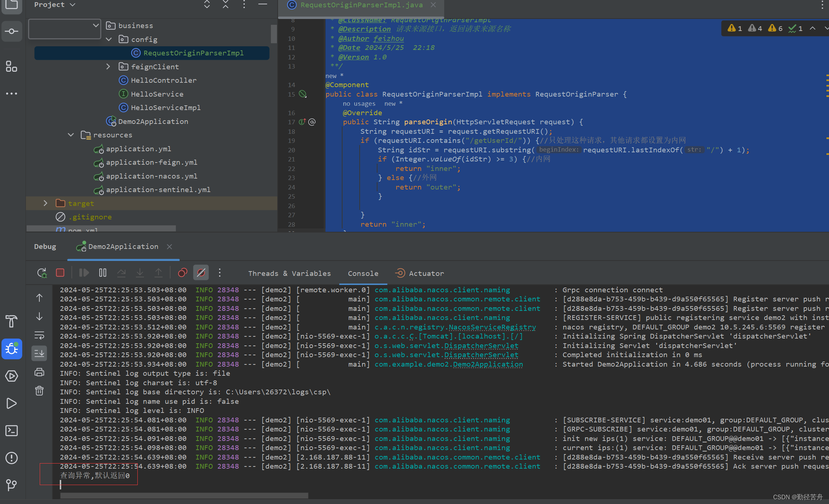Screen dimensions: 829x504
Task: Toggle soft-wrap in console gutter
Action: (39, 335)
